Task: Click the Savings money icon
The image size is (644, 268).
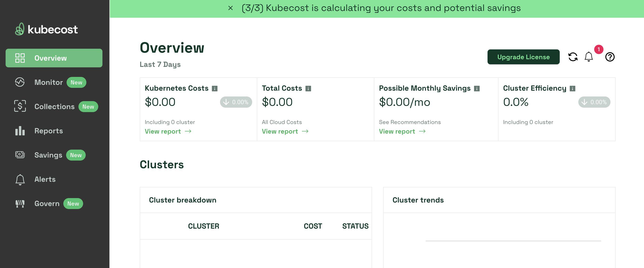Action: [20, 155]
